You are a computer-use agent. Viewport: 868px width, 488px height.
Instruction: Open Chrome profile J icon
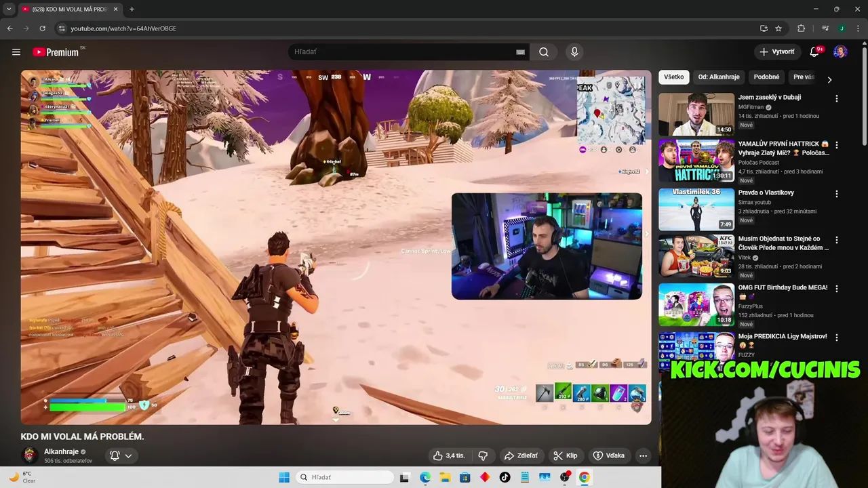tap(842, 28)
